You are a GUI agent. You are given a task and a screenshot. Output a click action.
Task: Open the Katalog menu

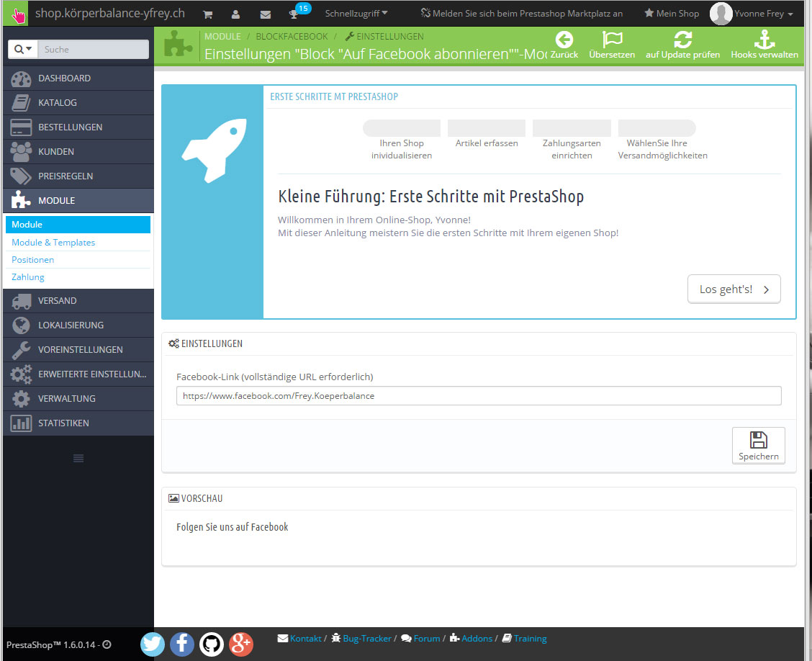coord(78,102)
